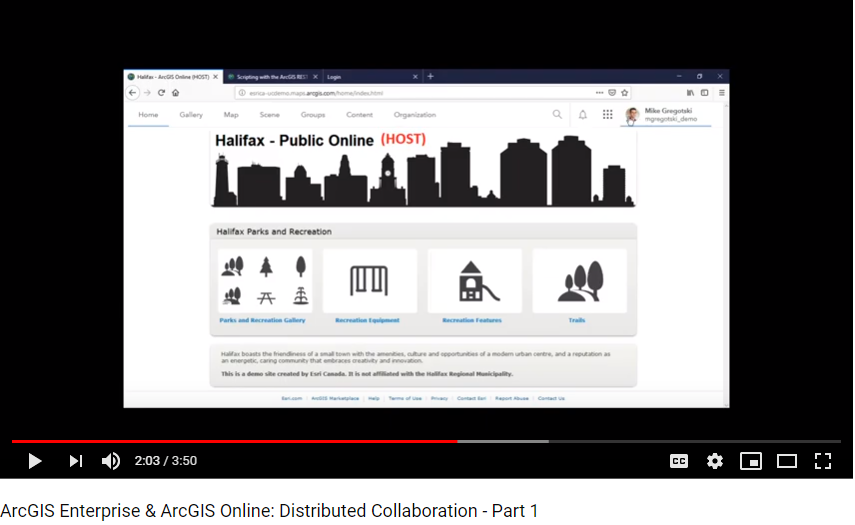The width and height of the screenshot is (855, 525).
Task: Reload the current page
Action: tap(161, 93)
